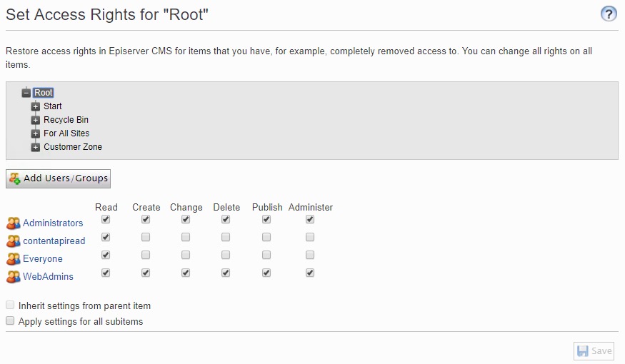
Task: Click the WebAdmins group icon
Action: click(14, 276)
